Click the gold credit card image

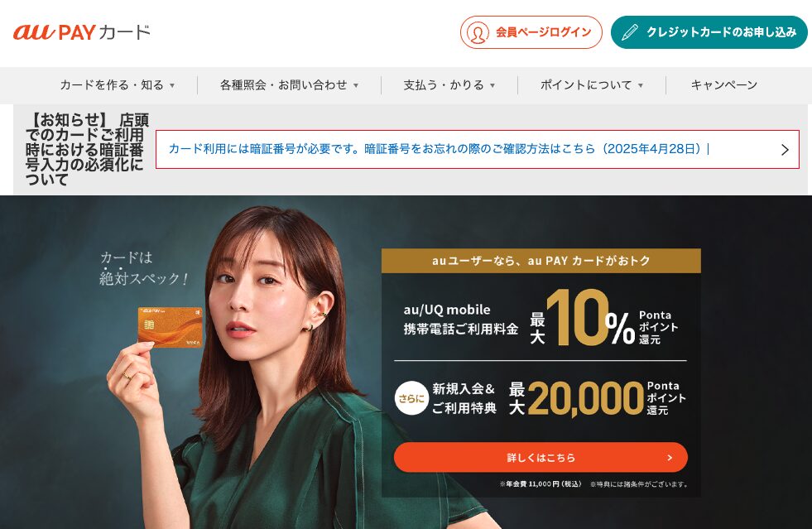(170, 325)
